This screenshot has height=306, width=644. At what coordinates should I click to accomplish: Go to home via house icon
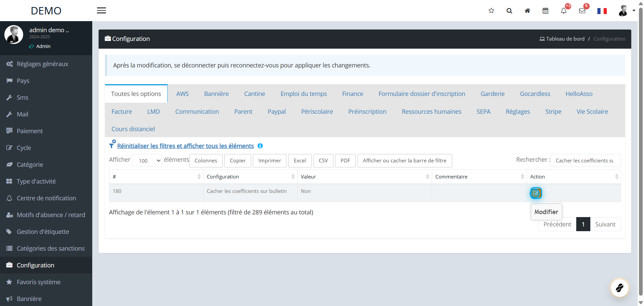pyautogui.click(x=527, y=11)
